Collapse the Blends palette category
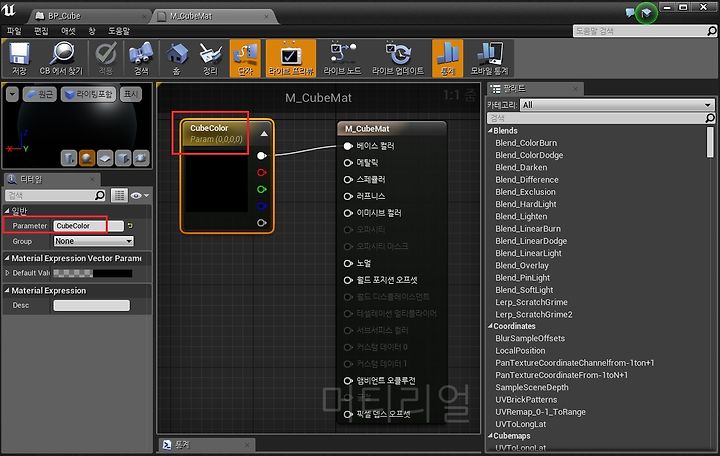Image resolution: width=720 pixels, height=456 pixels. point(490,131)
